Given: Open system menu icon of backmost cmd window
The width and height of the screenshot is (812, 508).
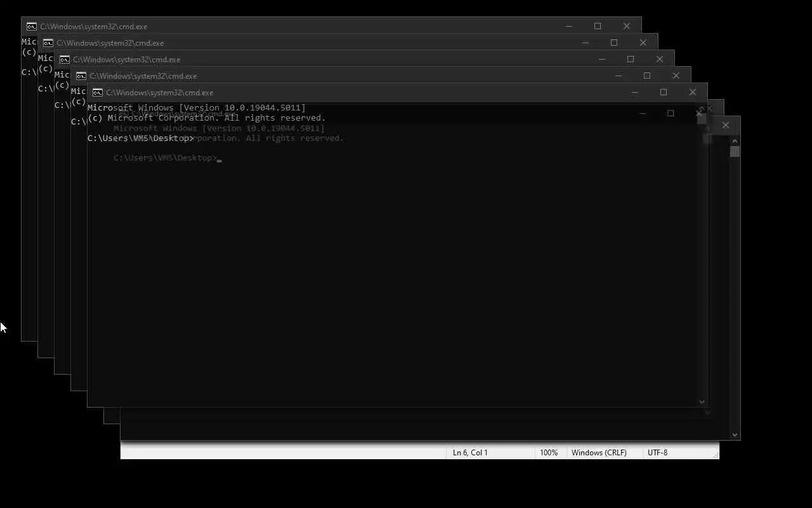Looking at the screenshot, I should [x=31, y=27].
